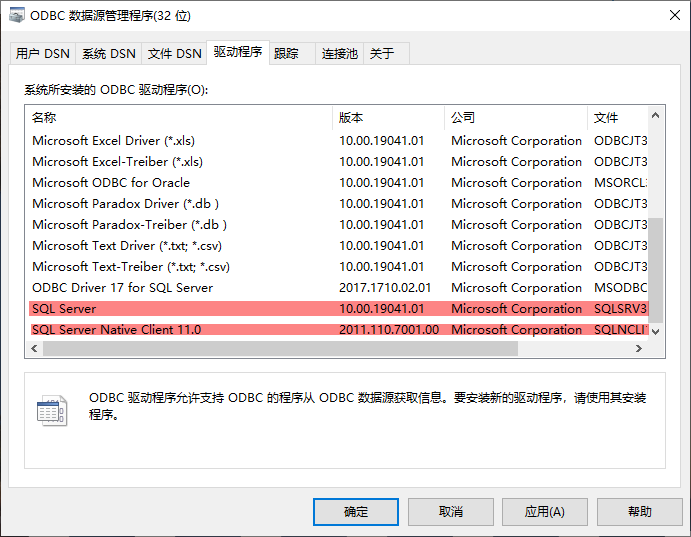
Task: Click the SQLSRV3 file cell
Action: click(621, 309)
